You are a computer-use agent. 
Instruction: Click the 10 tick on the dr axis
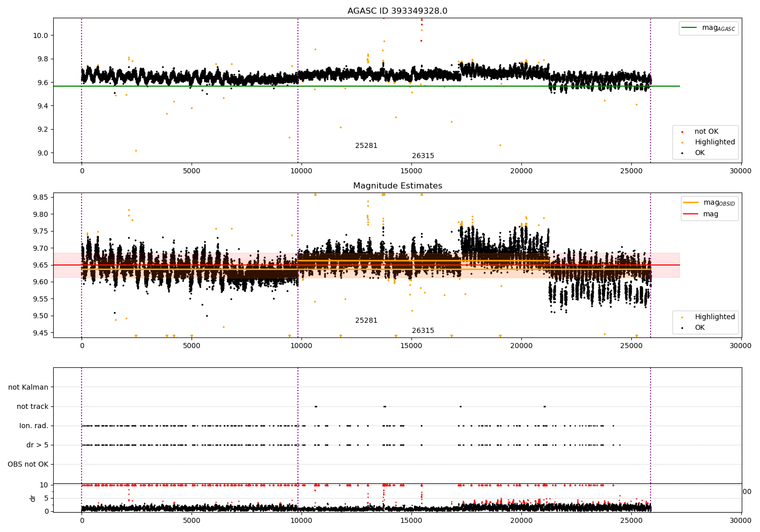(44, 485)
